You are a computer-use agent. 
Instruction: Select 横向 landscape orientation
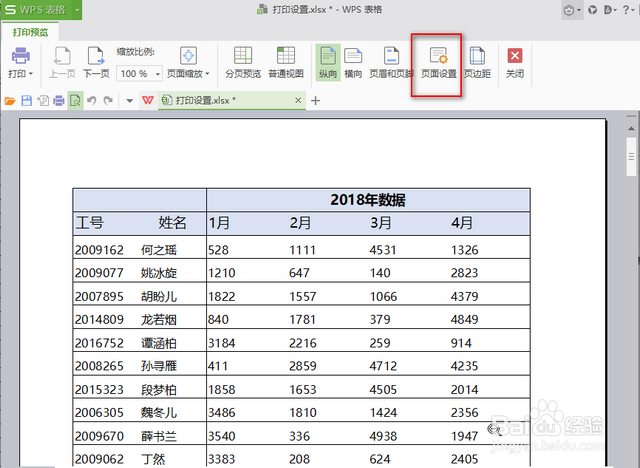tap(353, 62)
